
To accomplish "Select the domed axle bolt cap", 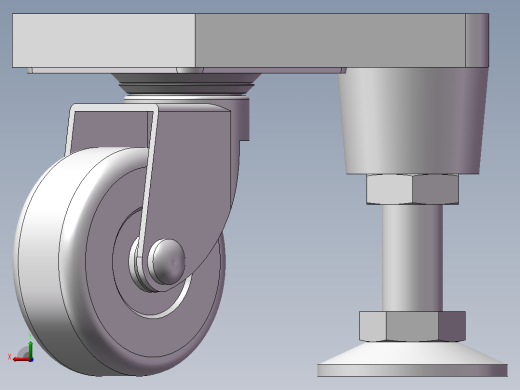I will [166, 261].
